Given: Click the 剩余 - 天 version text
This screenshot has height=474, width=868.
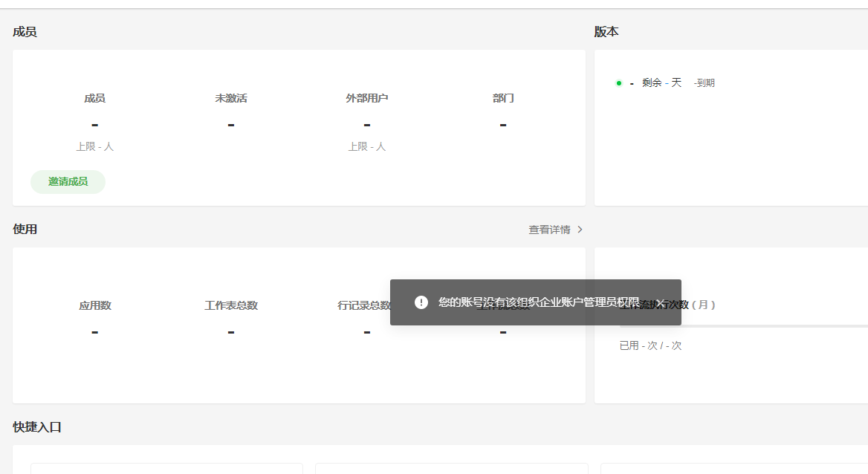Looking at the screenshot, I should 661,83.
